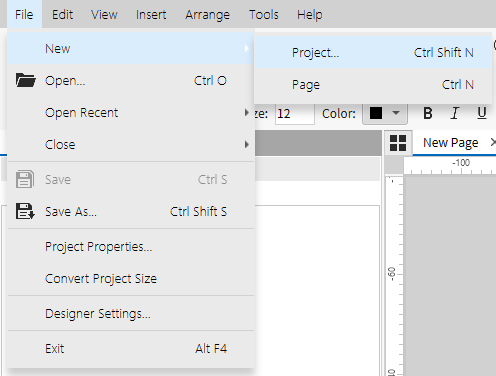496x376 pixels.
Task: Open the Edit menu
Action: click(x=62, y=14)
